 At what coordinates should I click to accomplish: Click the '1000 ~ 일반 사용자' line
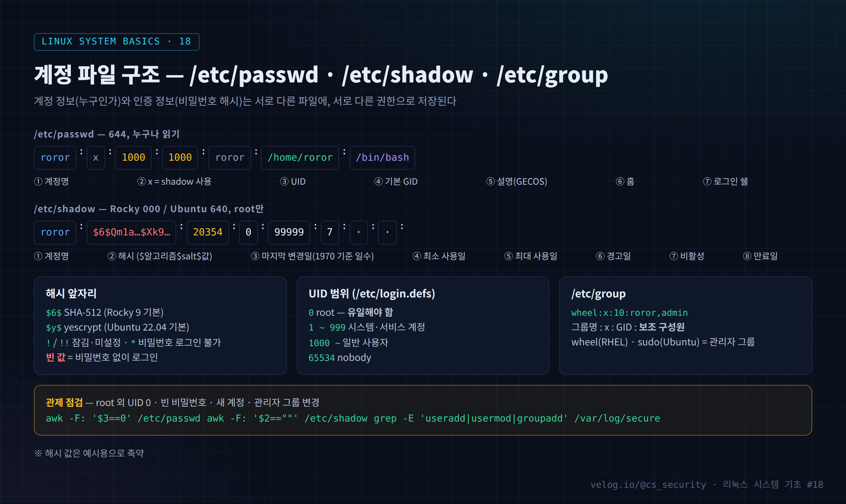coord(348,343)
